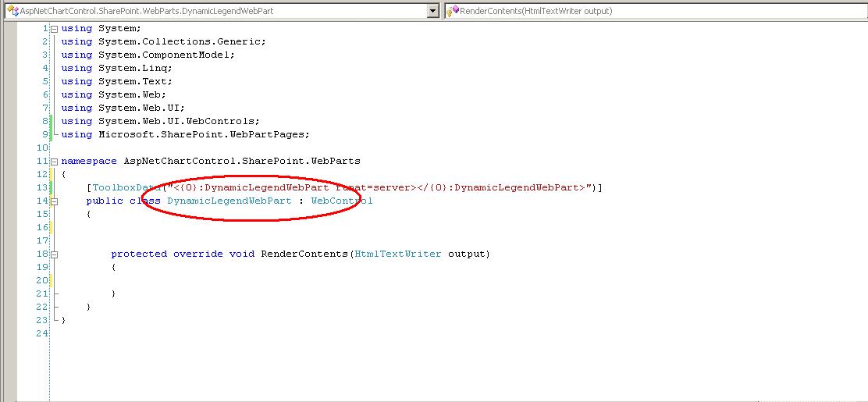Click the "namespace" keyword on line 11
868x402 pixels.
pyautogui.click(x=88, y=161)
